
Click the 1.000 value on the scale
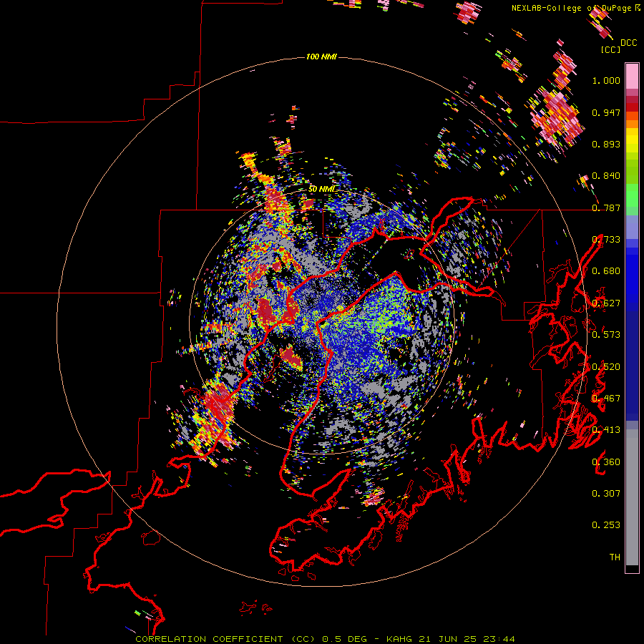coord(606,80)
